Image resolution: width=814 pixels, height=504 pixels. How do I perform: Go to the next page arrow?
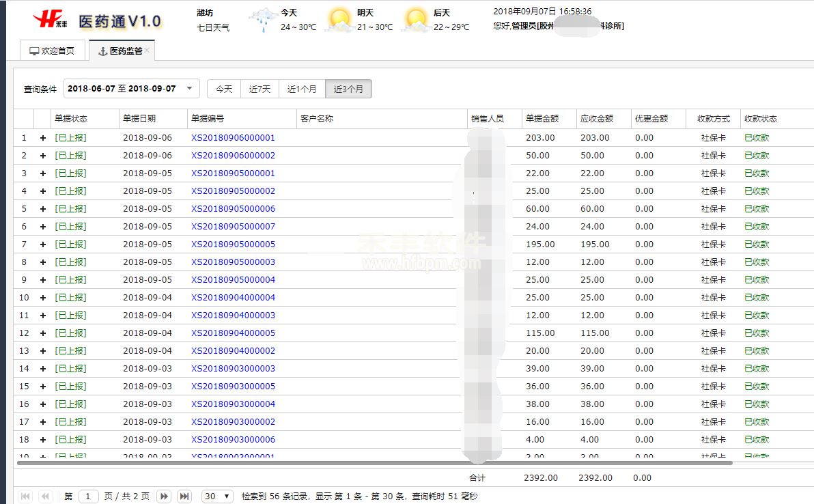[164, 496]
